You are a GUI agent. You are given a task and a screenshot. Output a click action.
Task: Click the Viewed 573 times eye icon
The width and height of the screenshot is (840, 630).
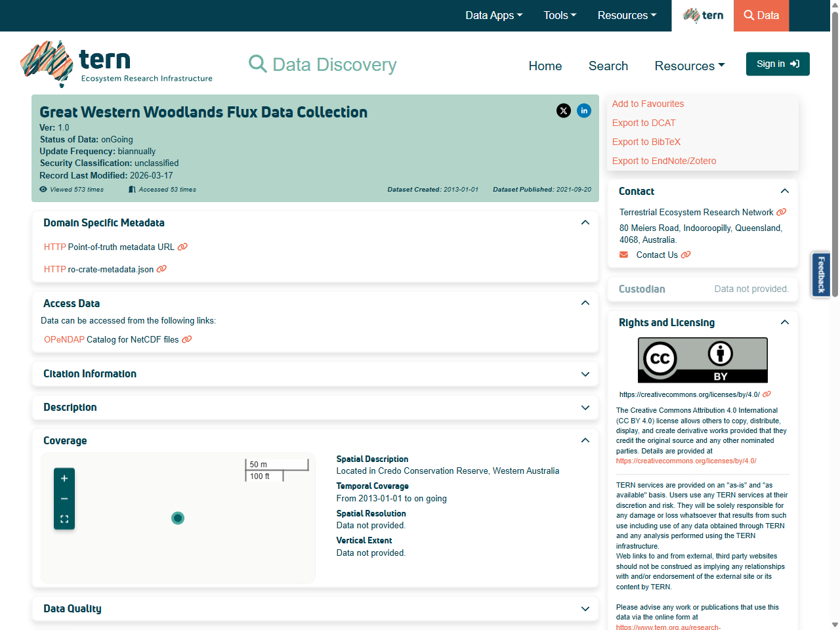(43, 189)
